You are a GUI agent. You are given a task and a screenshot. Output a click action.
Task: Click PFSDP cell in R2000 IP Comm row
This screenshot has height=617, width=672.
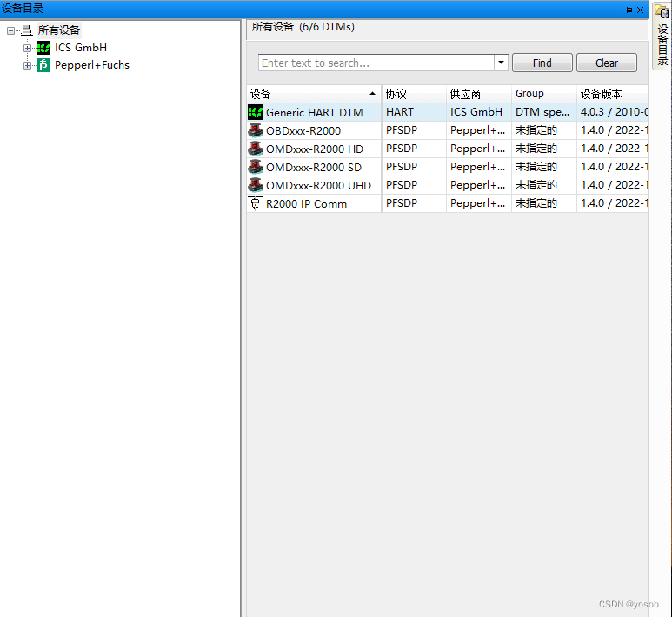414,203
